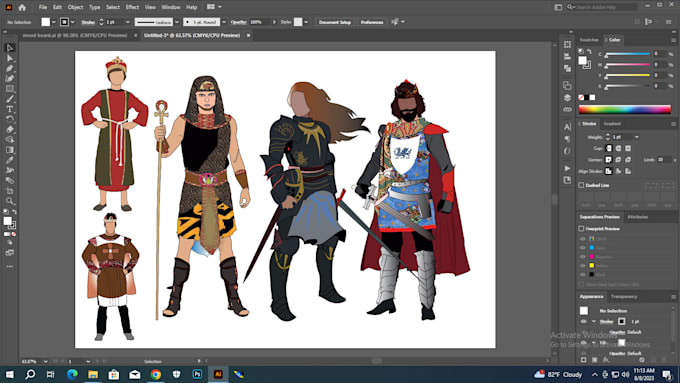Choose Round Join corner option
The height and width of the screenshot is (383, 680).
coord(618,160)
